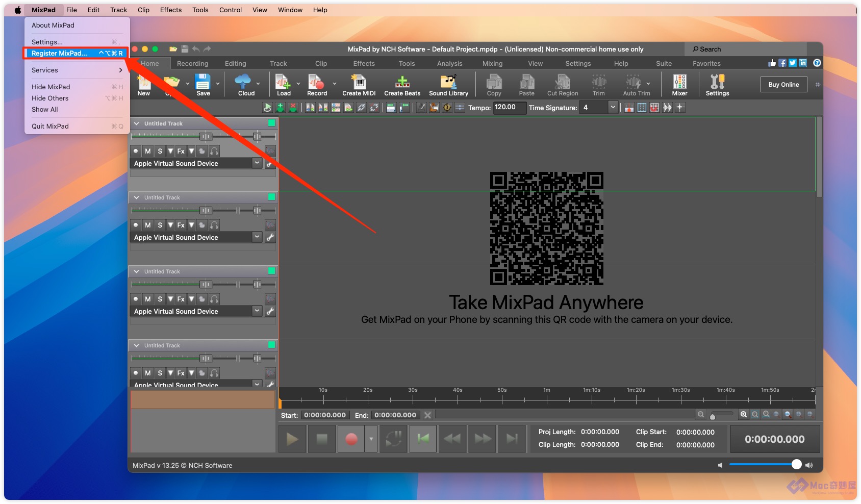Screen dimensions: 861x504
Task: Open the Mixer window icon
Action: 679,85
